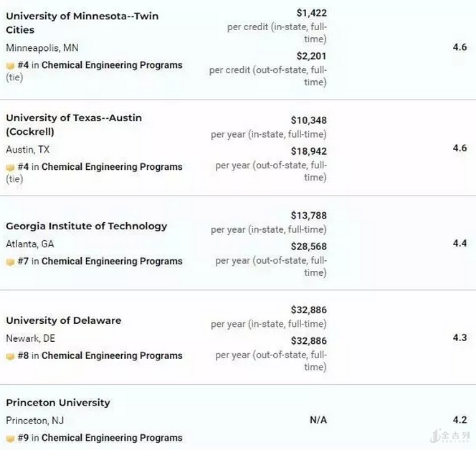Click Georgia Tech 4.4 score
The height and width of the screenshot is (450, 476).
coord(460,244)
